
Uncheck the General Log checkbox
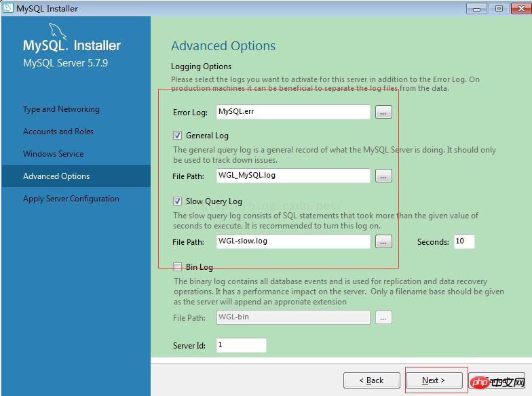point(177,136)
